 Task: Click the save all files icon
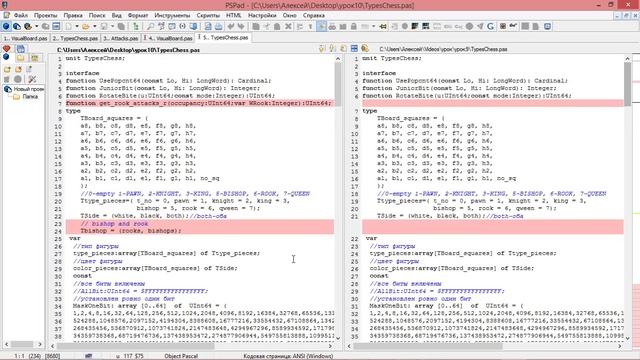point(121,27)
